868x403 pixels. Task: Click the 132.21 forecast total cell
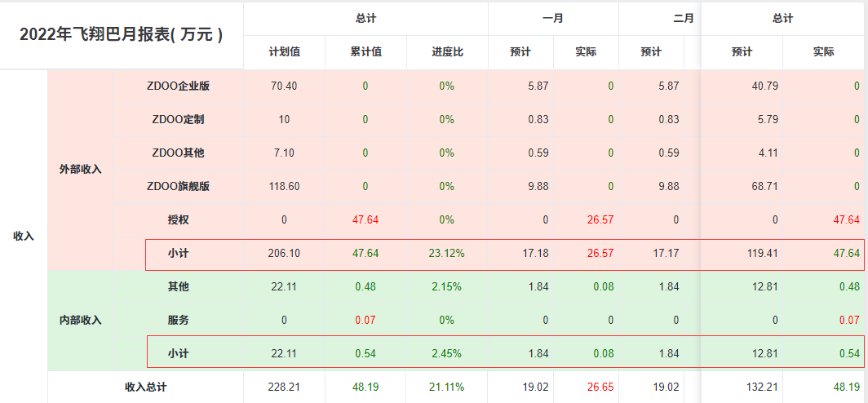(x=742, y=387)
